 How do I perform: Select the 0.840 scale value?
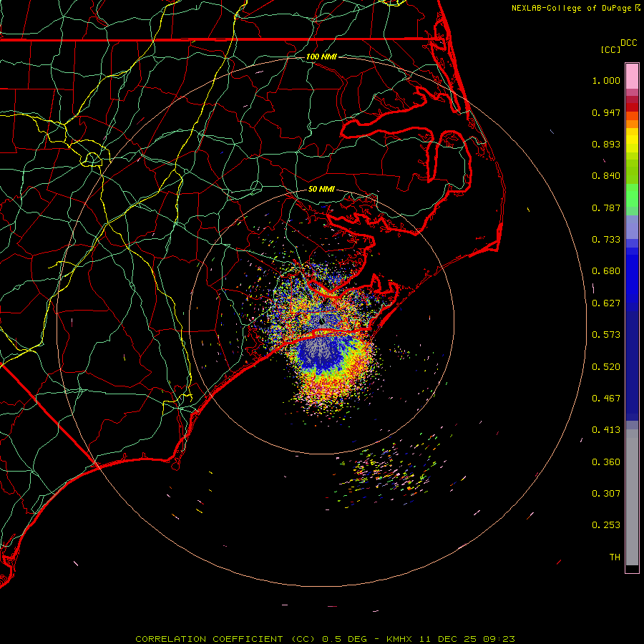coord(606,176)
